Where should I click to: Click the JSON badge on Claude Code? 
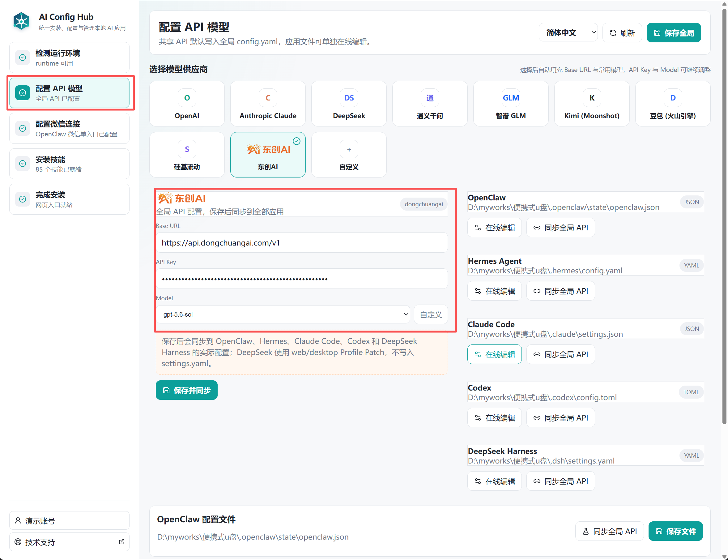[x=692, y=329]
